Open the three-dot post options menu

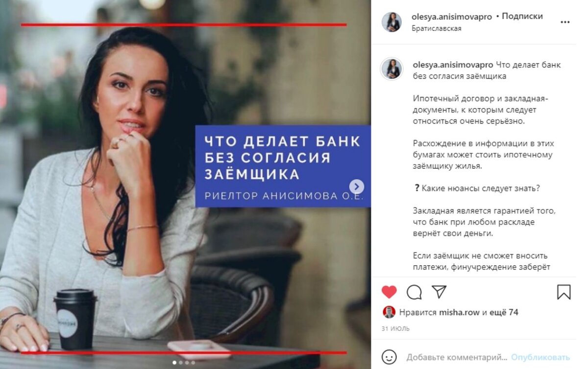click(565, 22)
